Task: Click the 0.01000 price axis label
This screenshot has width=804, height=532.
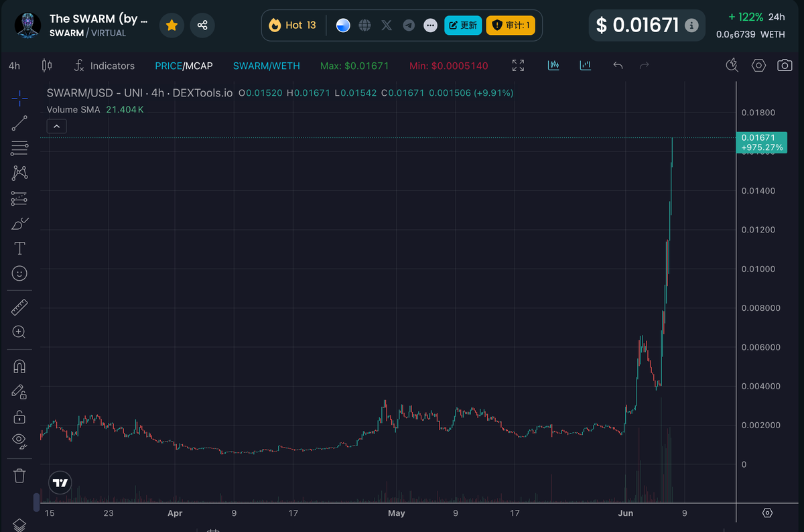Action: (758, 269)
